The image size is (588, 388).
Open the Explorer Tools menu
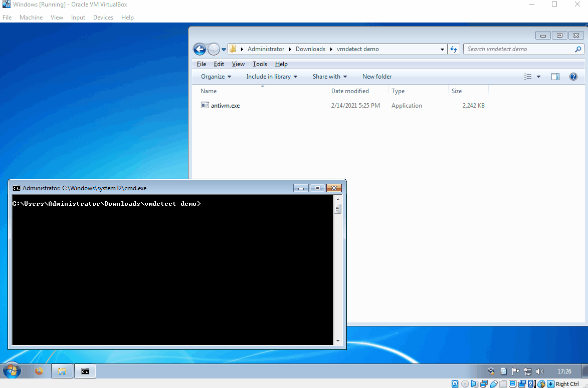(260, 64)
